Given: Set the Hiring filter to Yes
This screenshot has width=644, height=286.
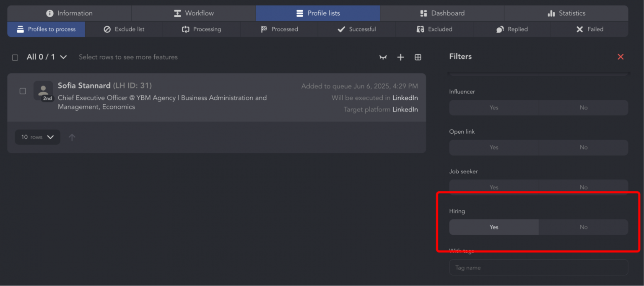Looking at the screenshot, I should pos(493,227).
